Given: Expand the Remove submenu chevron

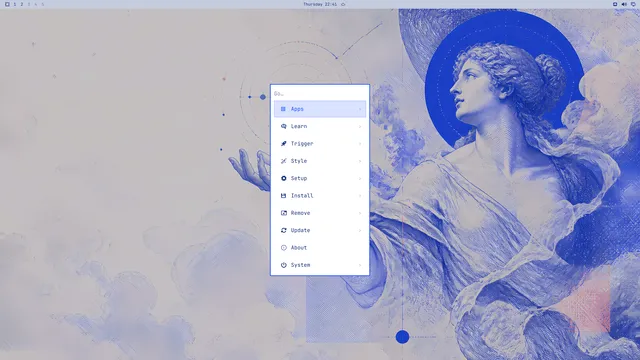Looking at the screenshot, I should tap(360, 213).
